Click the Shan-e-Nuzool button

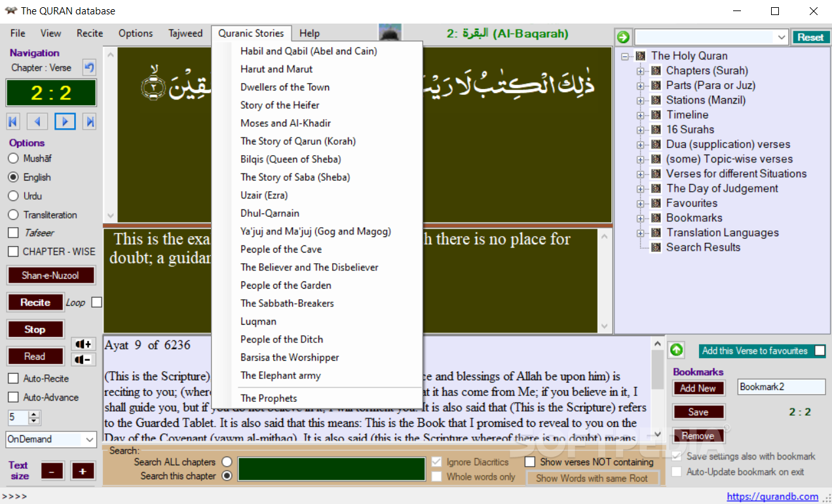click(x=50, y=276)
